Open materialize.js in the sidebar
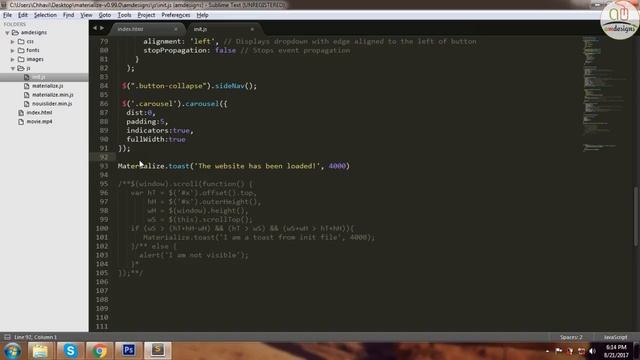 tap(47, 86)
